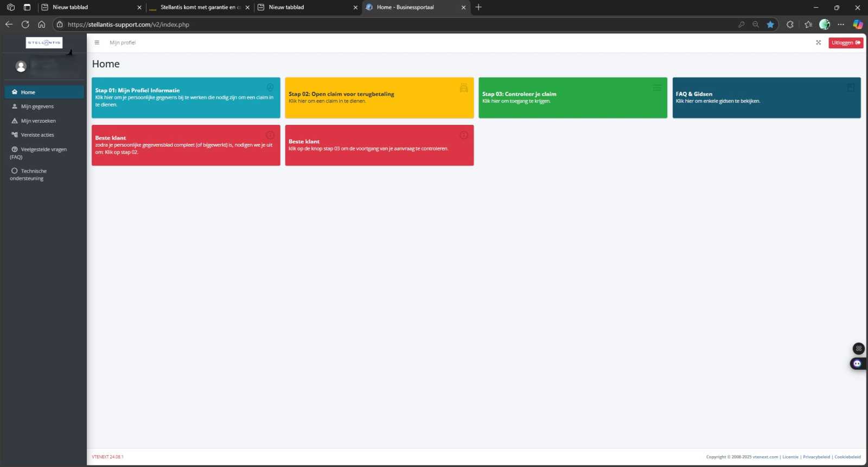Image resolution: width=868 pixels, height=467 pixels.
Task: Open Vereiste acties in the sidebar
Action: pos(44,135)
